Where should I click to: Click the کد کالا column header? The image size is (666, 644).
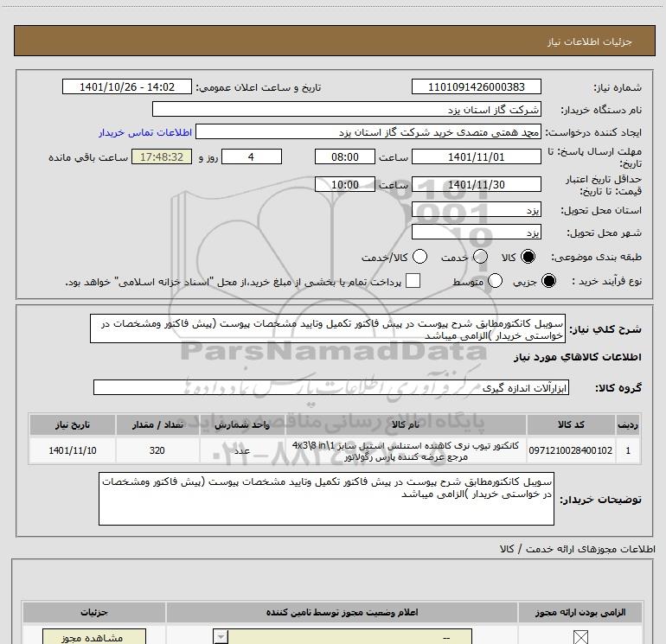[571, 424]
